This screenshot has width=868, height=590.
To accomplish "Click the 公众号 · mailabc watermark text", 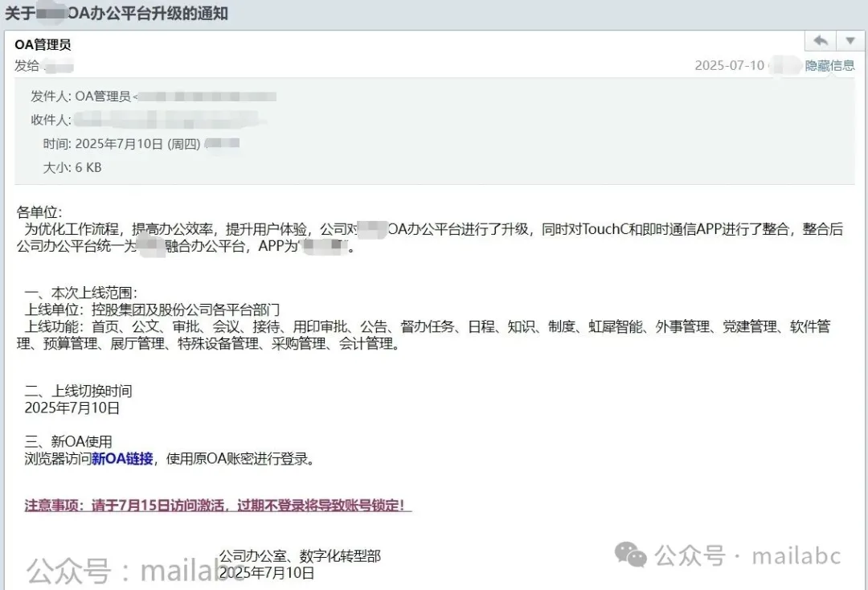I will 747,555.
